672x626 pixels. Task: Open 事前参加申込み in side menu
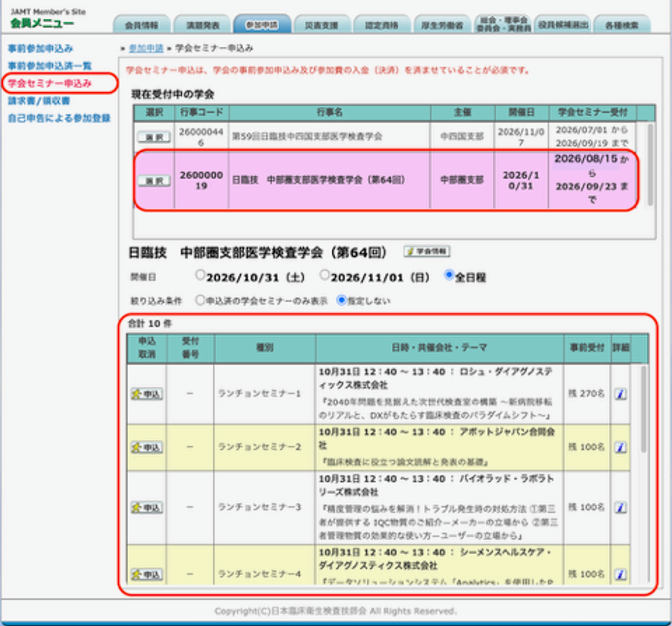(x=40, y=48)
